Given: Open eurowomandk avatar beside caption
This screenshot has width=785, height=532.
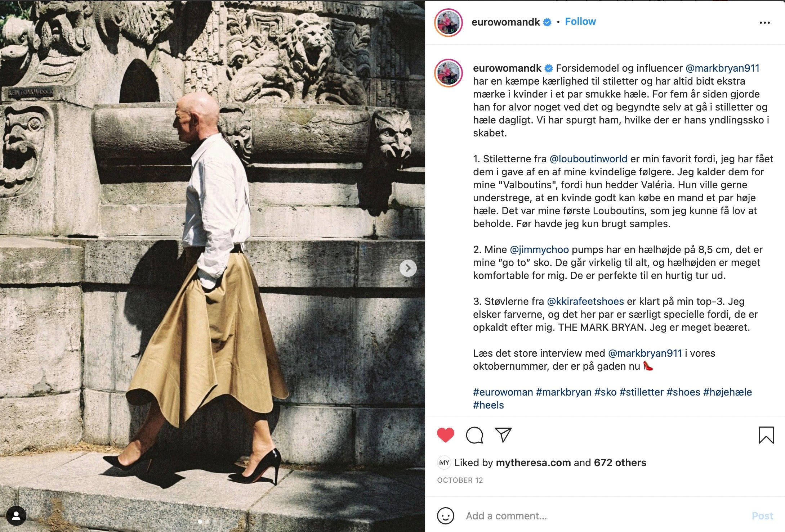Looking at the screenshot, I should coord(448,73).
